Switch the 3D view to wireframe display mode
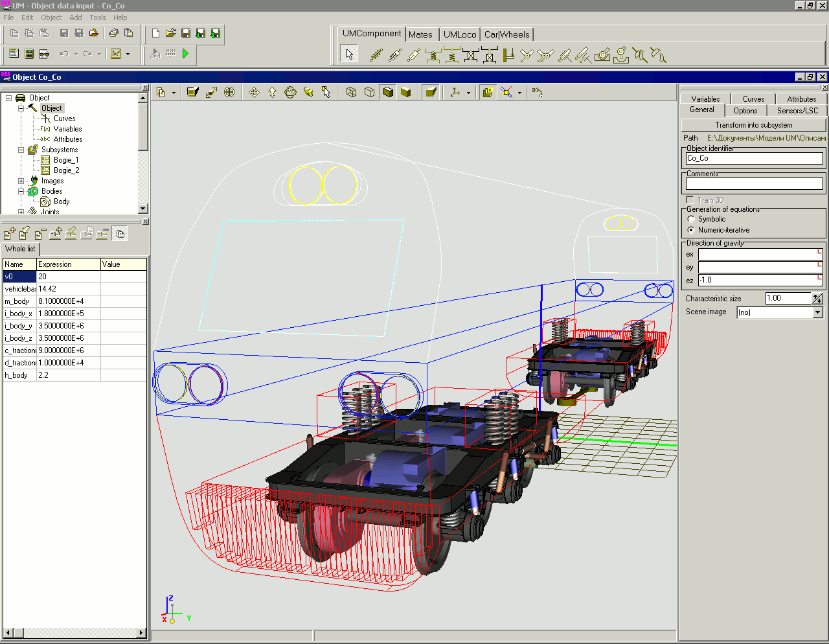829x644 pixels. coord(350,92)
